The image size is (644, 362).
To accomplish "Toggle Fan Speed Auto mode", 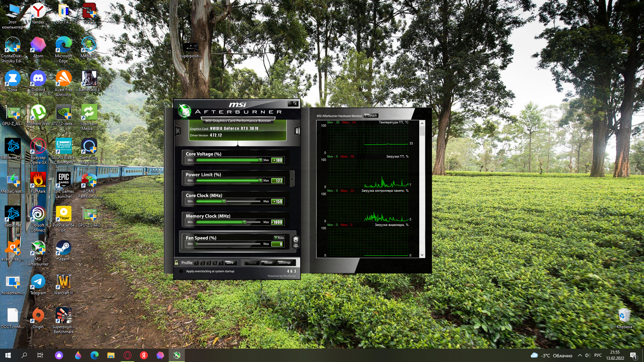I will point(279,238).
